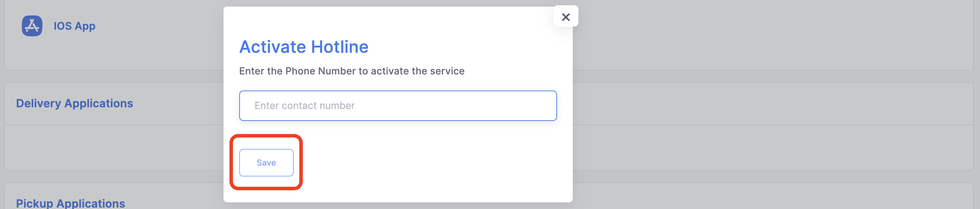Screen dimensions: 980x209
Task: Click the Save label text
Action: 266,163
